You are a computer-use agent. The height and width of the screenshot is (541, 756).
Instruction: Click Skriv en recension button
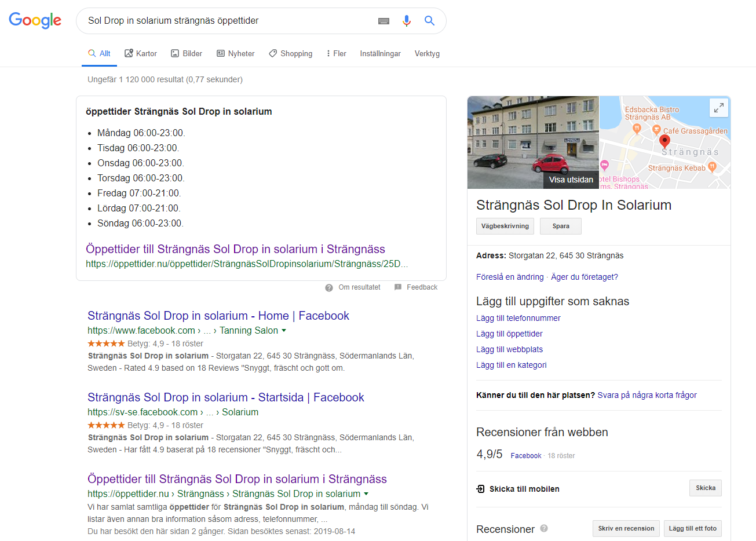(x=626, y=528)
